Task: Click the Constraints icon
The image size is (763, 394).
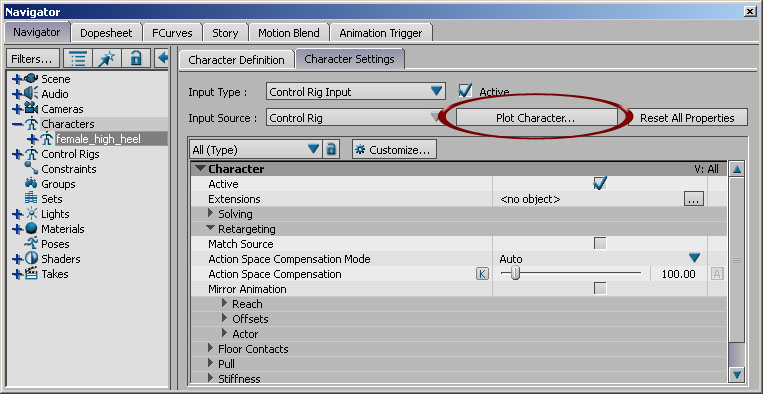Action: click(x=31, y=169)
